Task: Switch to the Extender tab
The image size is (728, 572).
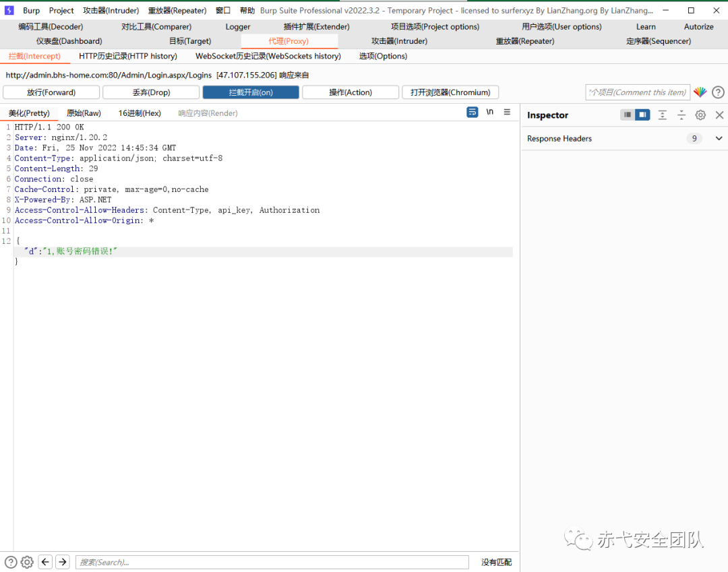Action: click(316, 27)
